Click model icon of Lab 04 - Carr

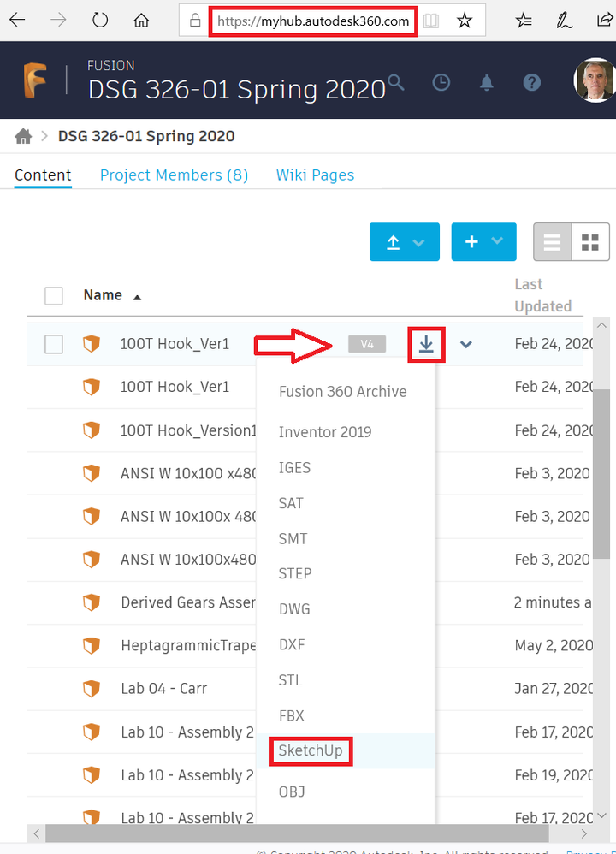click(91, 689)
